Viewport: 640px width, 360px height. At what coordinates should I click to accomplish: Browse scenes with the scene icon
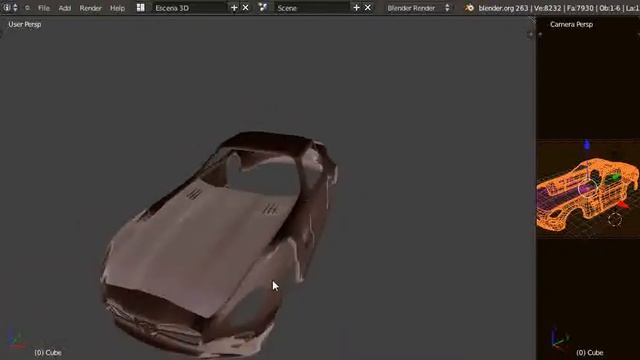point(263,8)
